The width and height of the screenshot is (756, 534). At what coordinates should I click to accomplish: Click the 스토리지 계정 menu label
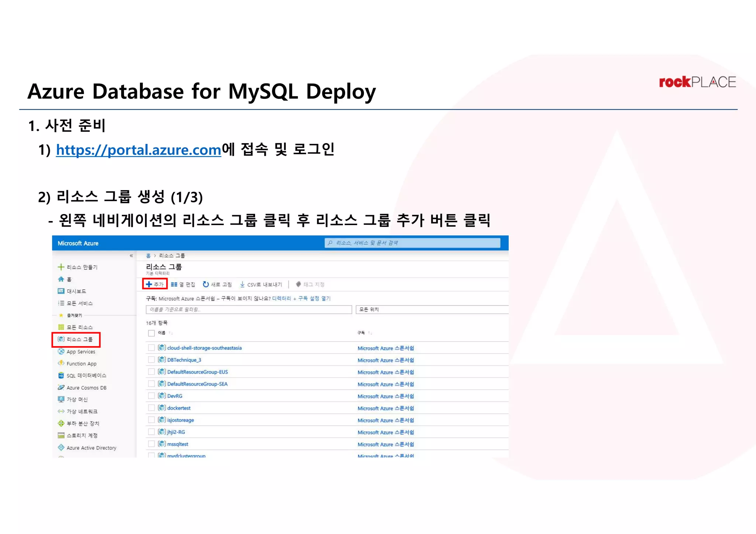(82, 435)
